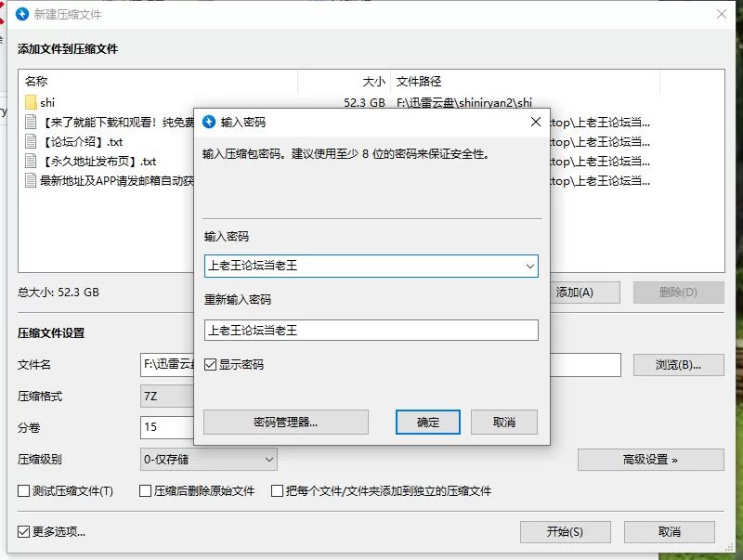The width and height of the screenshot is (743, 560).
Task: Click path F:\迅雷云盘\shiniryan2\shi cell
Action: [464, 102]
